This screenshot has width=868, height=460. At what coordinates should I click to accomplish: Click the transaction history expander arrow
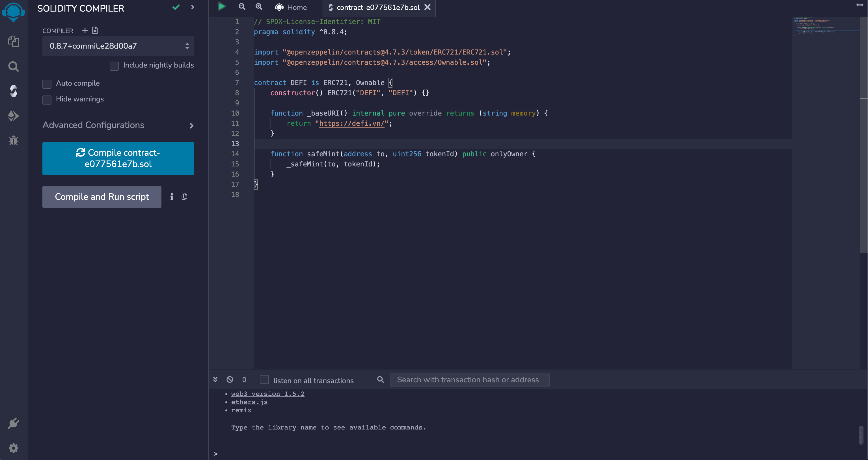(x=215, y=379)
